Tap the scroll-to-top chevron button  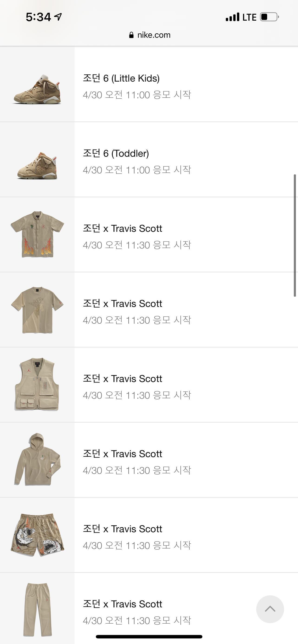(x=270, y=609)
